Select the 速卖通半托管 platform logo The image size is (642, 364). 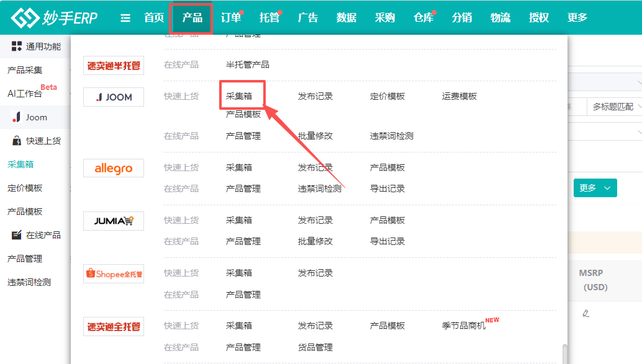[114, 66]
